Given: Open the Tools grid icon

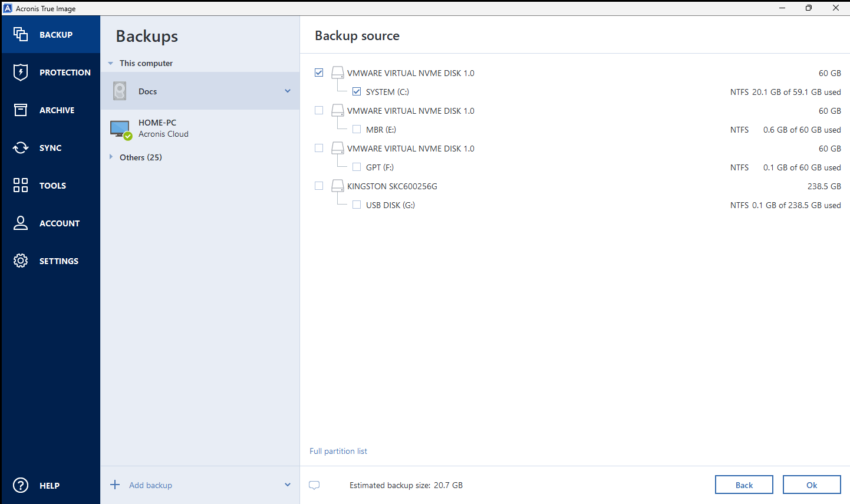Looking at the screenshot, I should coord(20,185).
